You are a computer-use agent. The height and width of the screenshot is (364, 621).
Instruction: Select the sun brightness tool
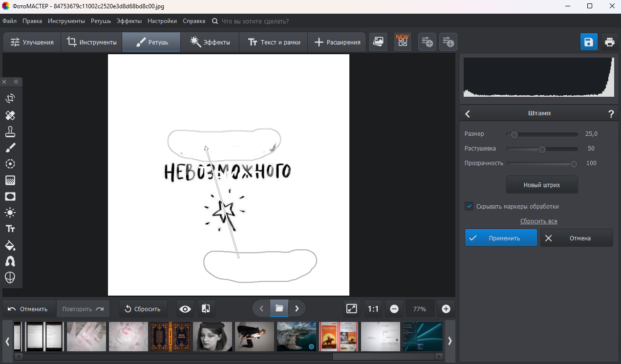10,213
